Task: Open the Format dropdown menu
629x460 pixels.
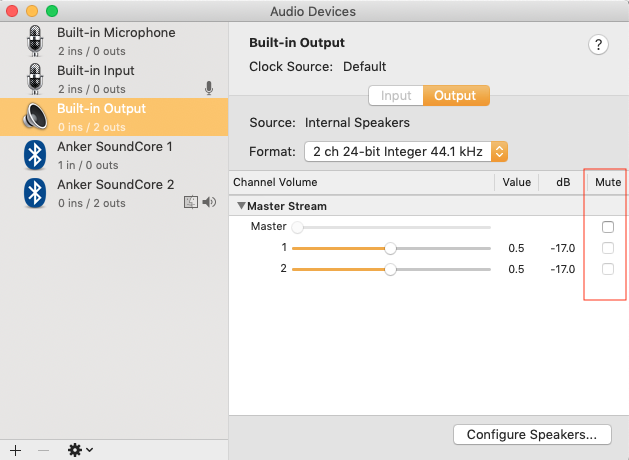Action: pyautogui.click(x=407, y=152)
